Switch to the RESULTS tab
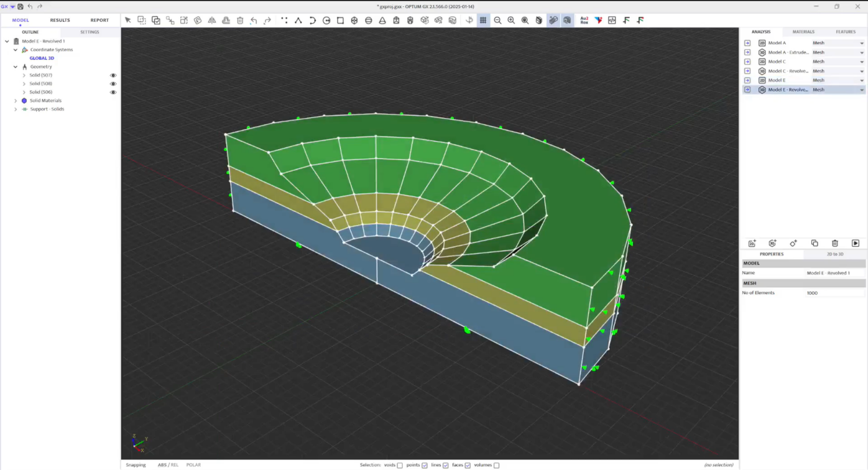Viewport: 868px width, 470px height. pos(60,19)
